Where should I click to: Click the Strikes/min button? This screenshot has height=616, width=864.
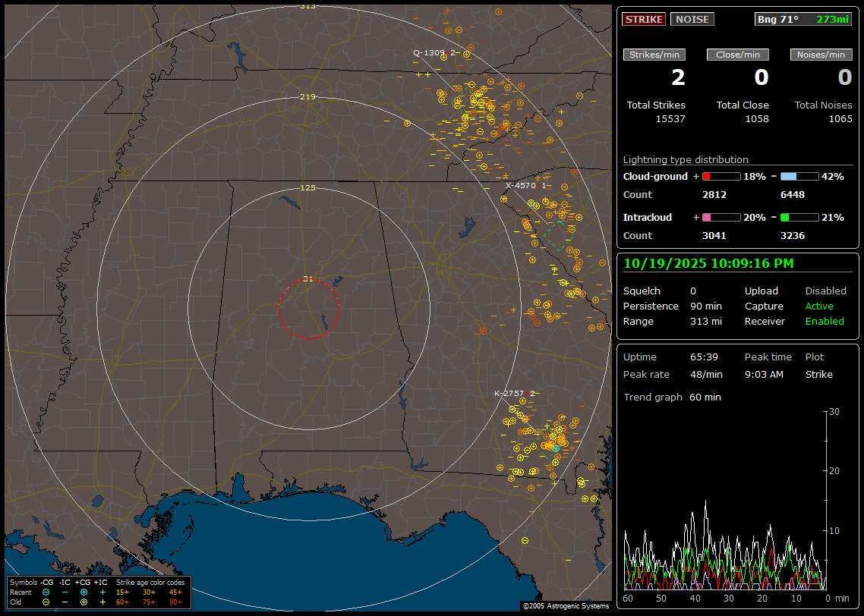click(x=654, y=55)
